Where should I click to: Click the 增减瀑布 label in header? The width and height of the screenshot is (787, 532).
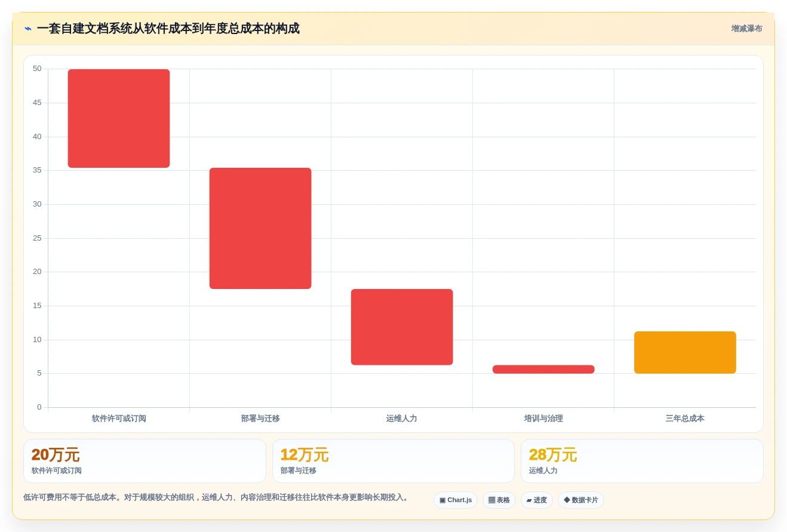(746, 29)
